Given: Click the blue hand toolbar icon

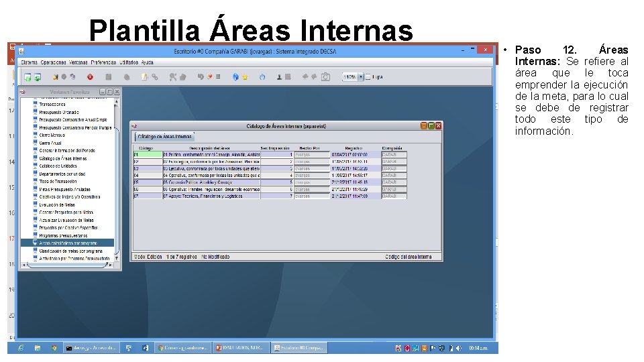Looking at the screenshot, I should pos(262,76).
